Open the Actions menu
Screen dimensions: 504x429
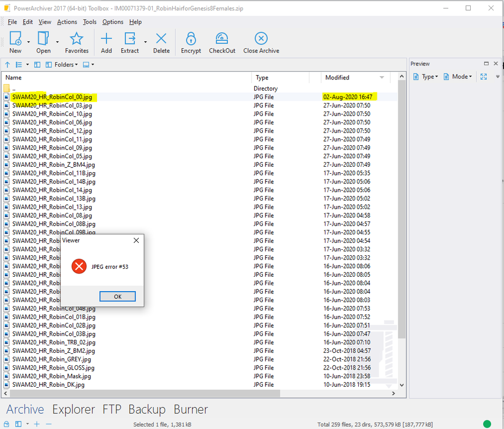click(x=67, y=22)
